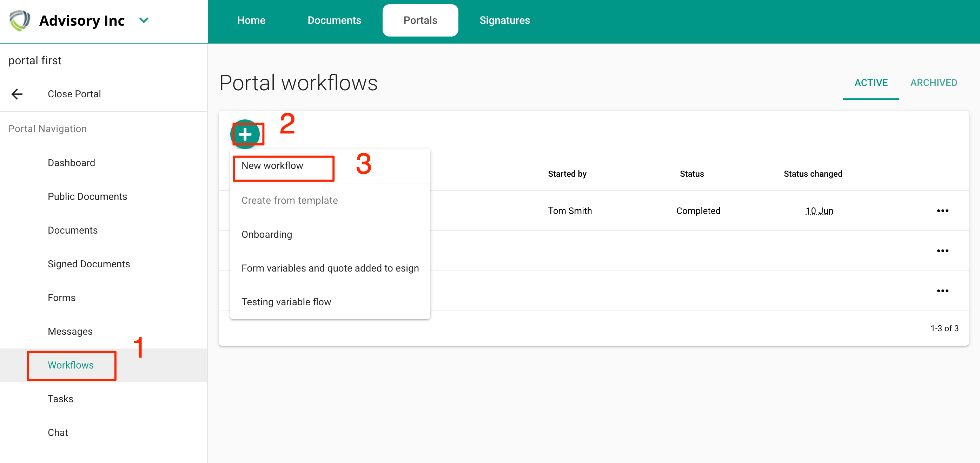Switch to the ACTIVE tab
This screenshot has width=980, height=463.
870,83
